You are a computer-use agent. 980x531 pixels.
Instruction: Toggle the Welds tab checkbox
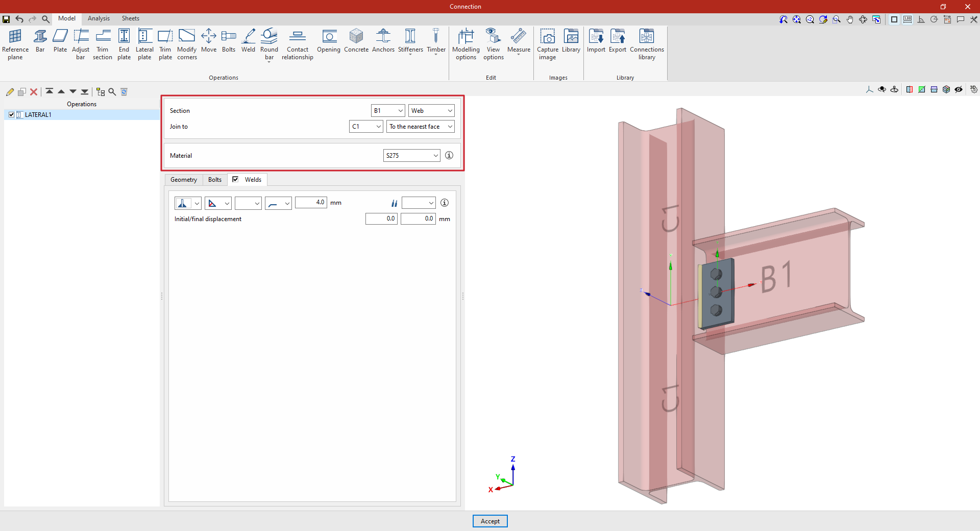coord(235,179)
